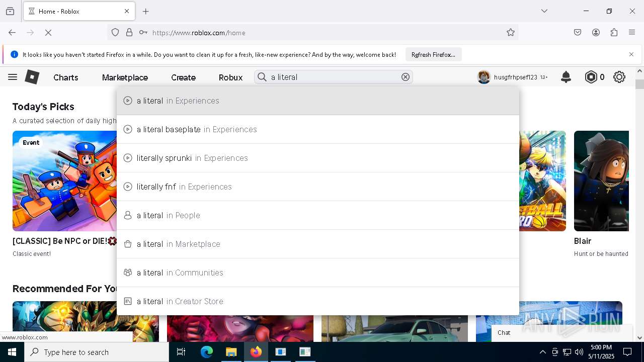Screen dimensions: 644x362
Task: Open Firefox account icon
Action: (x=596, y=33)
